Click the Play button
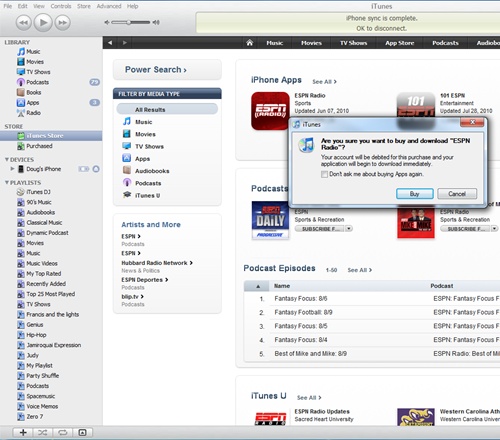 click(x=43, y=22)
